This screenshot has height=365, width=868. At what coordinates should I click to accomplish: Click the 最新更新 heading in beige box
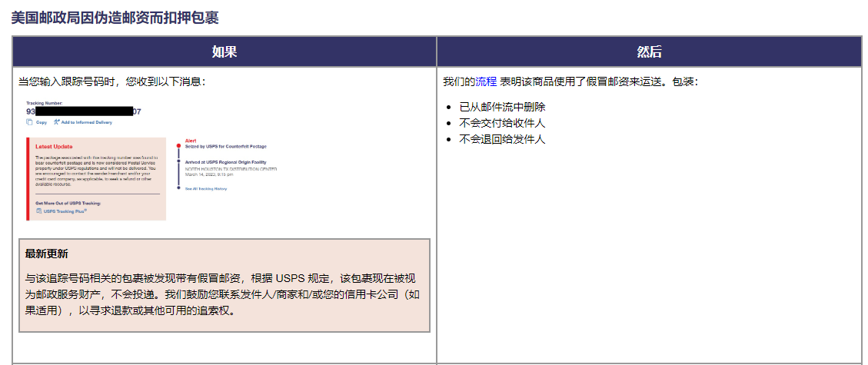point(46,254)
